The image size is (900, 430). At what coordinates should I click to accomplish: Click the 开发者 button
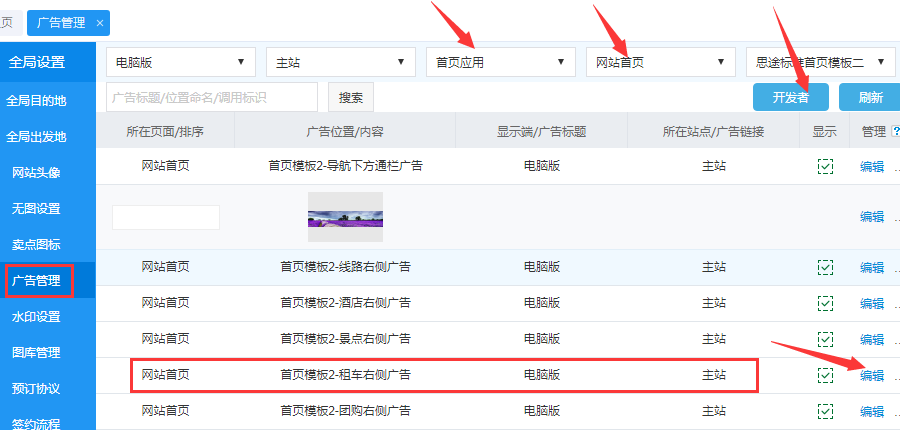(790, 97)
